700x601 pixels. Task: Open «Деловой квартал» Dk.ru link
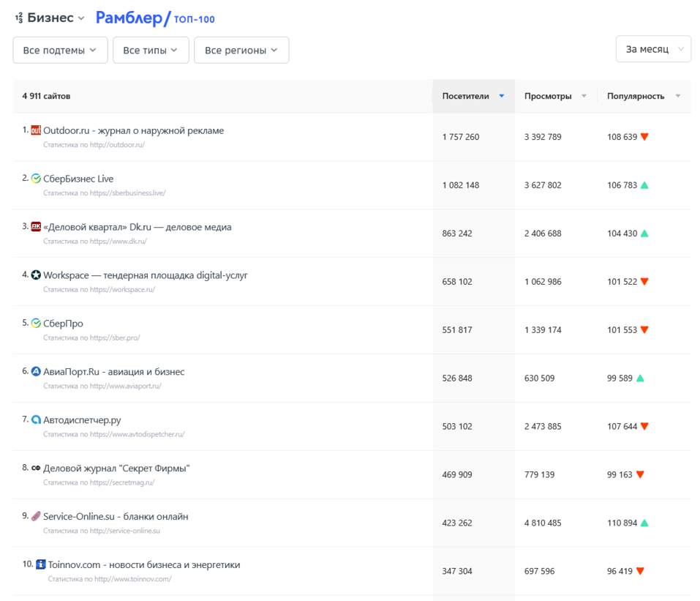[x=137, y=227]
